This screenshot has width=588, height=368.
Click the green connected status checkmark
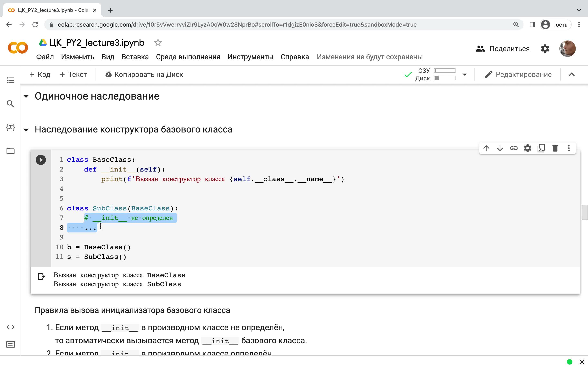click(408, 74)
